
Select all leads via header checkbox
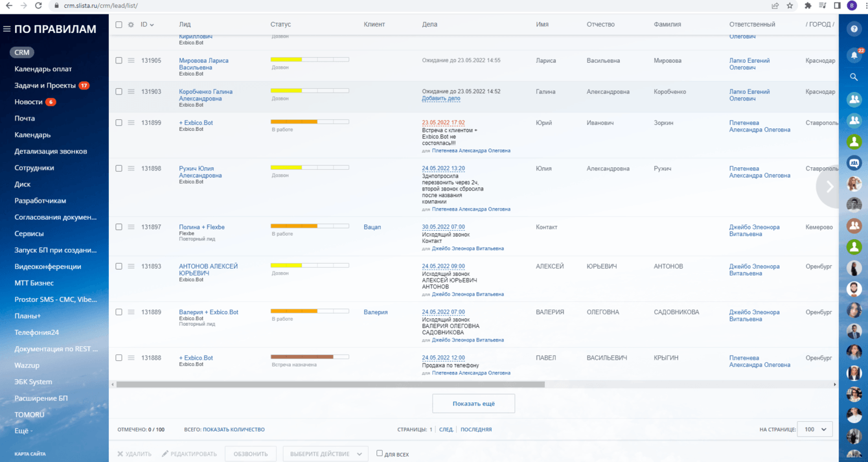click(x=119, y=25)
